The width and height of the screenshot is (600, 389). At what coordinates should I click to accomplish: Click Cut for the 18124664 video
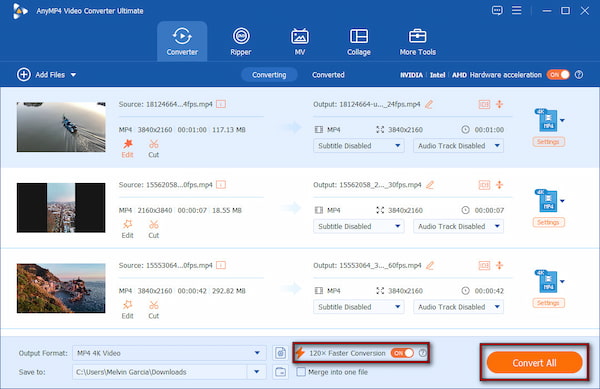pyautogui.click(x=153, y=148)
